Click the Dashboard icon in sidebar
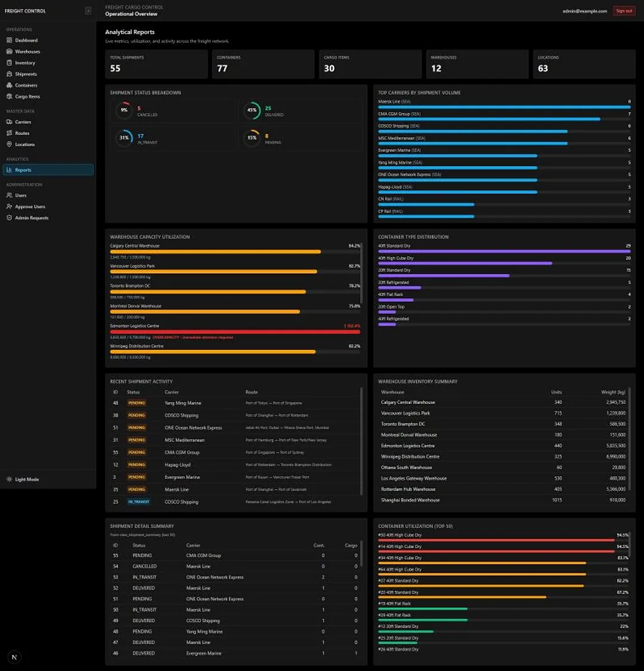This screenshot has width=644, height=671. [x=10, y=40]
